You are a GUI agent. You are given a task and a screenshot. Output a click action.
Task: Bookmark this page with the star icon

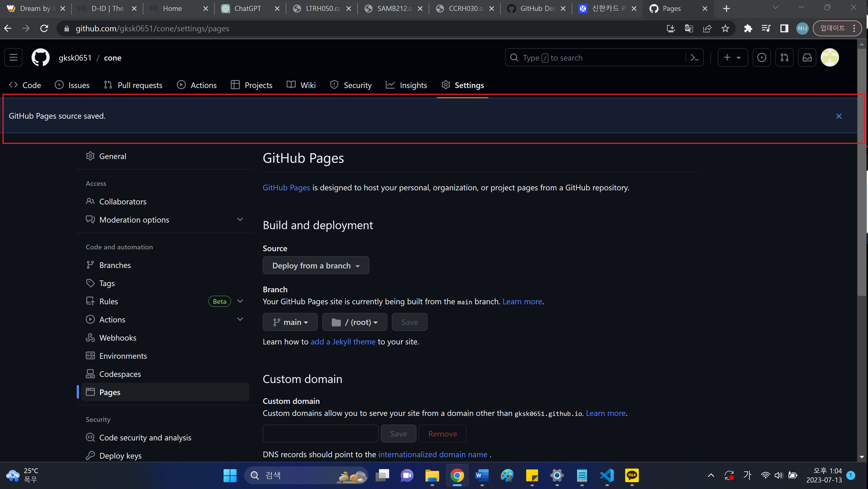[x=725, y=29]
